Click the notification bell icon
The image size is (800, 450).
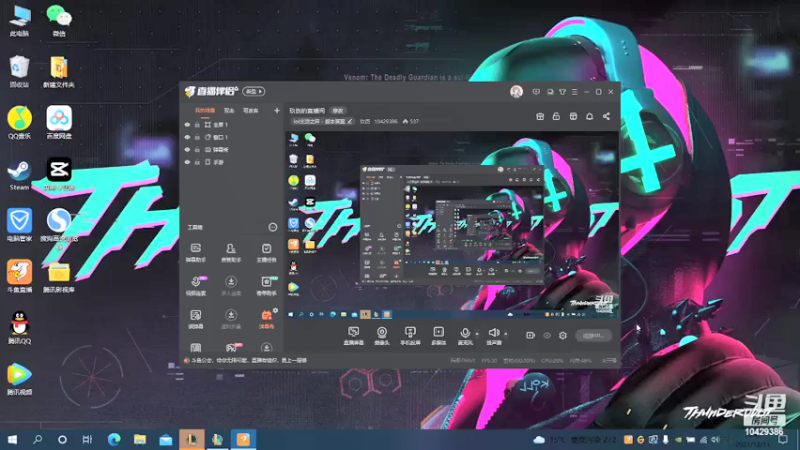click(x=589, y=116)
